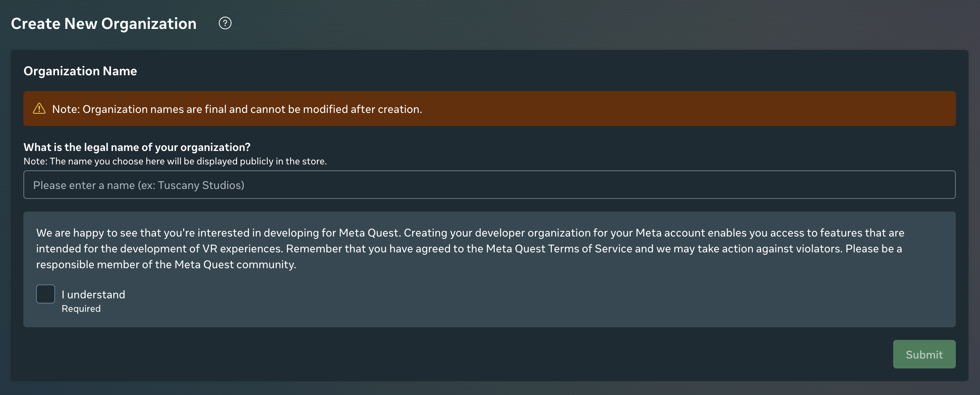Click 'responsible member of the Meta Quest community' line
This screenshot has width=980, height=395.
click(x=167, y=265)
